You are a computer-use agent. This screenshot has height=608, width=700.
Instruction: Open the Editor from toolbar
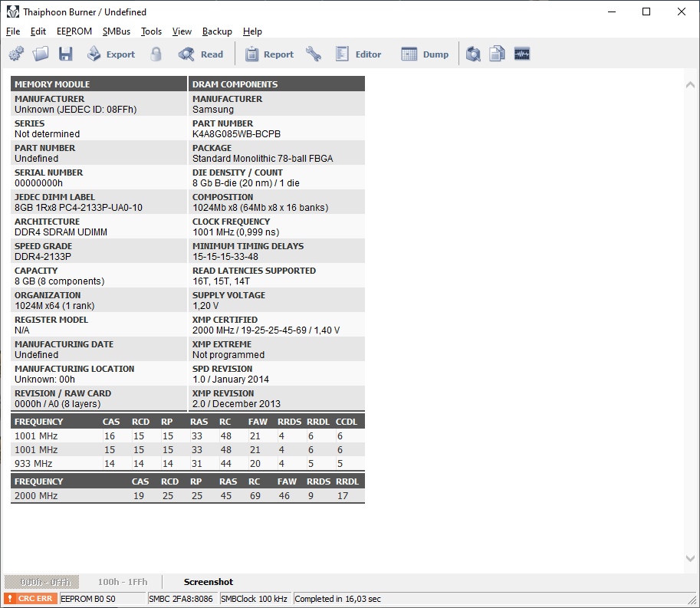coord(359,54)
